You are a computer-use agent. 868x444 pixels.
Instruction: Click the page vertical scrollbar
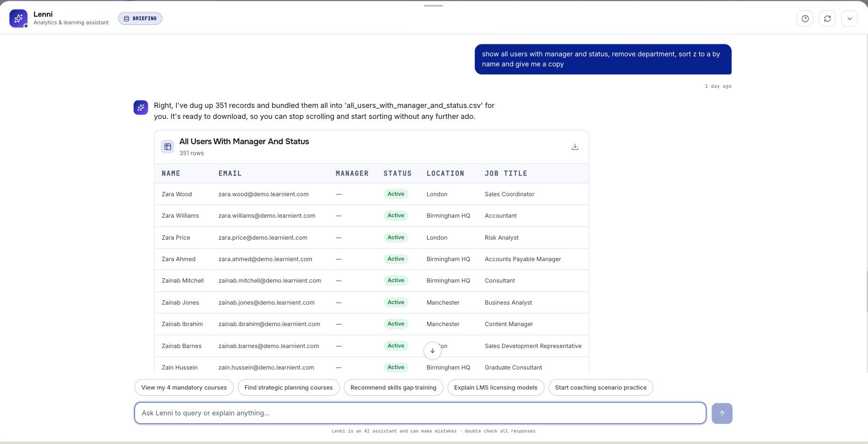tap(866, 291)
